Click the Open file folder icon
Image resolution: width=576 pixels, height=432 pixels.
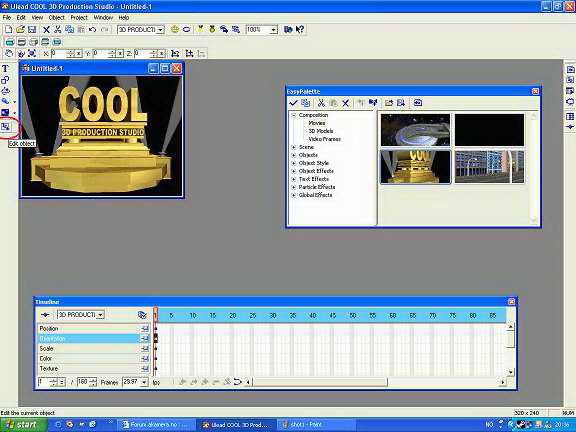click(x=20, y=29)
